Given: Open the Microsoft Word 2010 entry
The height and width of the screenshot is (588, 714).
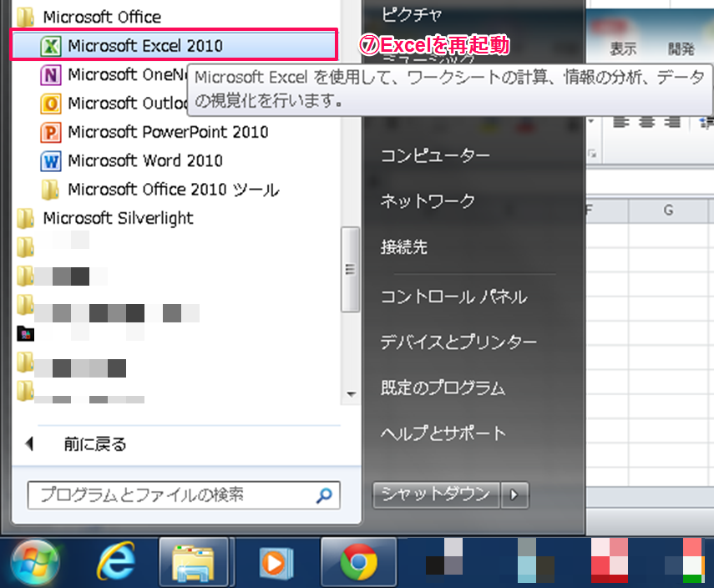Looking at the screenshot, I should click(144, 160).
